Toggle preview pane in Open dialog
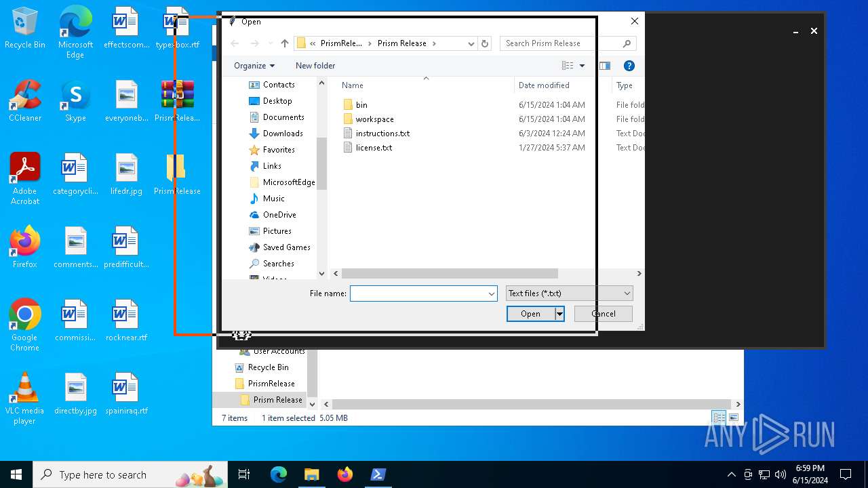Viewport: 868px width, 488px height. [605, 66]
